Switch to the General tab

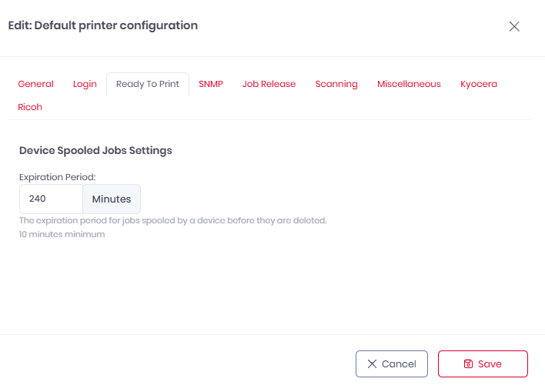click(35, 84)
